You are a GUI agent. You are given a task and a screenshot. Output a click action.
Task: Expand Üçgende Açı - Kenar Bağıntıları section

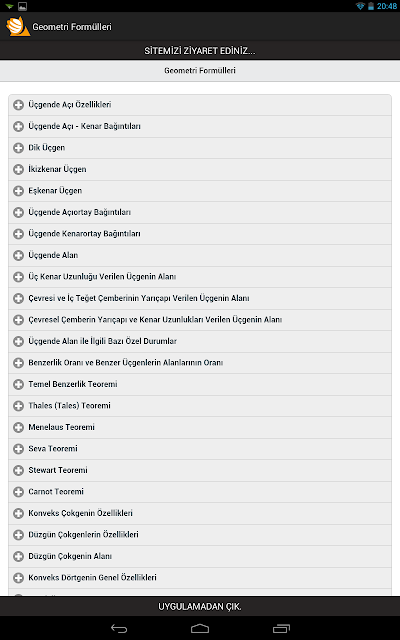click(x=200, y=127)
